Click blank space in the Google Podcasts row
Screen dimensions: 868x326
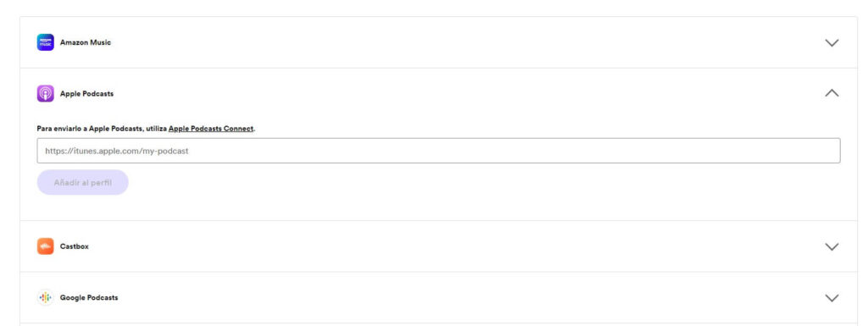[442, 297]
